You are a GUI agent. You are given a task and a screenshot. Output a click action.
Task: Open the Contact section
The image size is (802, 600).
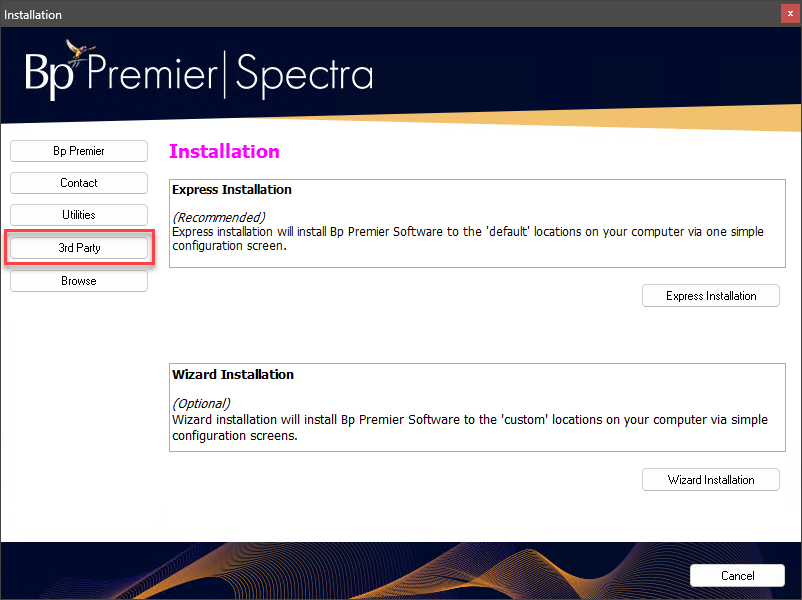(79, 183)
